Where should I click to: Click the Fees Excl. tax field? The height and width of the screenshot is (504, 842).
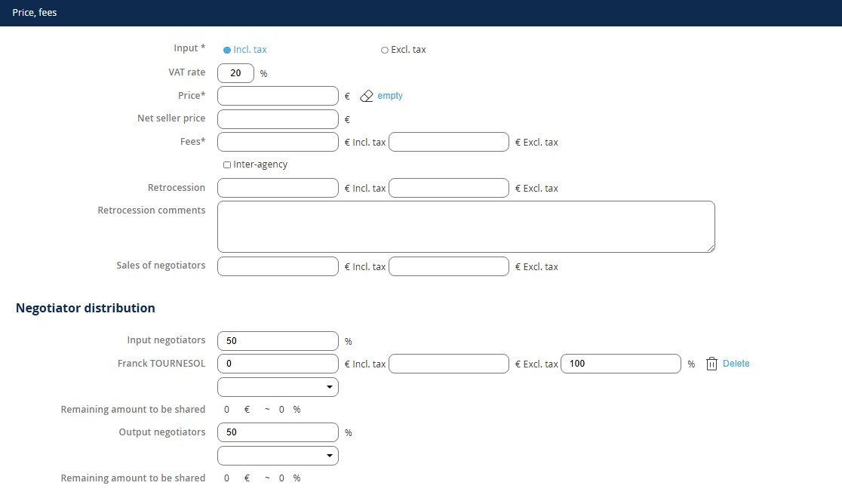click(x=449, y=142)
